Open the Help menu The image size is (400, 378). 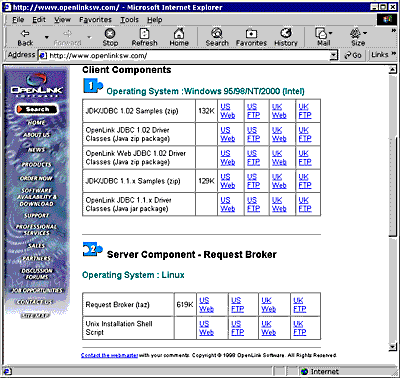coord(154,20)
